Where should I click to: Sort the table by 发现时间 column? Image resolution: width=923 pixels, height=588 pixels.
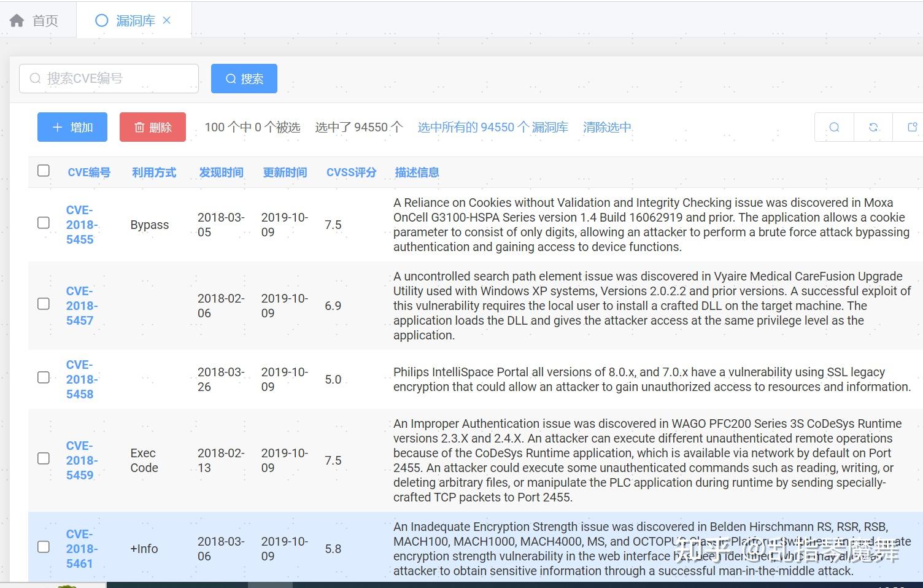click(x=221, y=172)
